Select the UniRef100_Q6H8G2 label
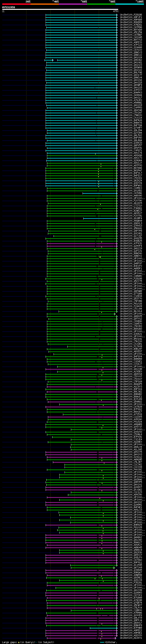 pyautogui.click(x=131, y=537)
